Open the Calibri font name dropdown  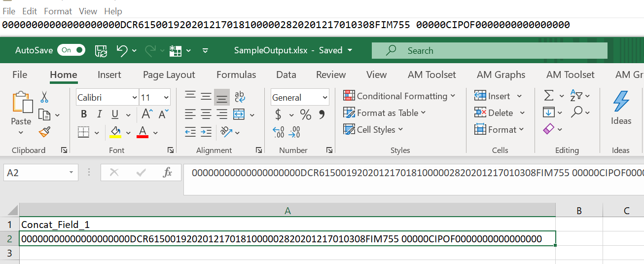click(135, 98)
